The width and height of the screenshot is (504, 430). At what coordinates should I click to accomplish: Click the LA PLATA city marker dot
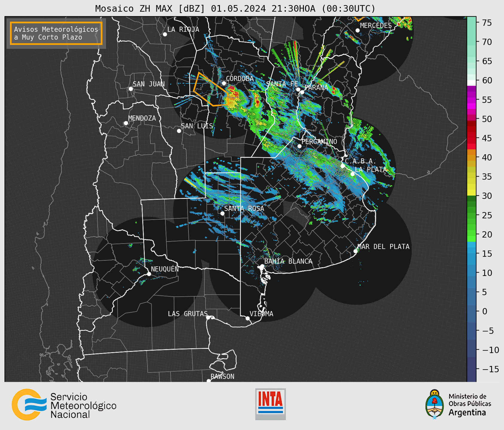(x=353, y=174)
